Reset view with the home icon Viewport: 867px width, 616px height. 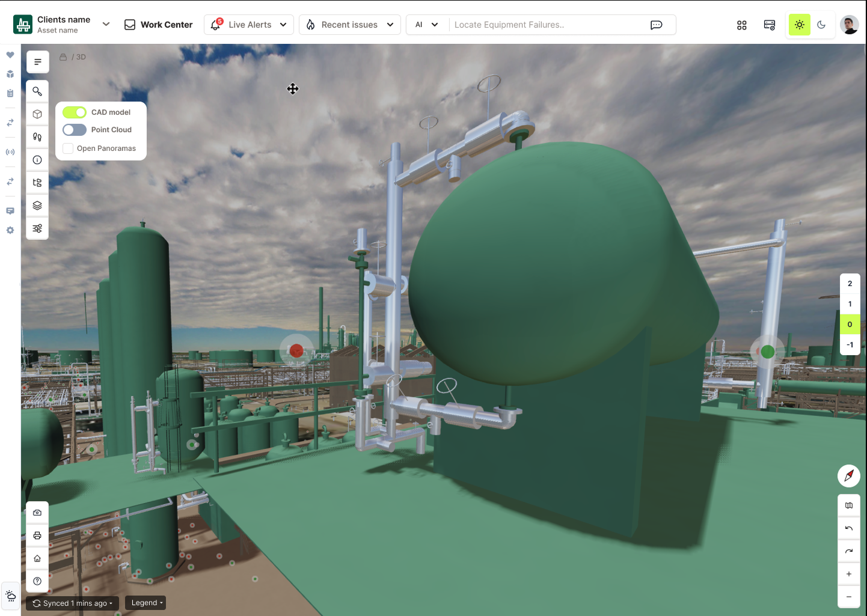tap(37, 558)
